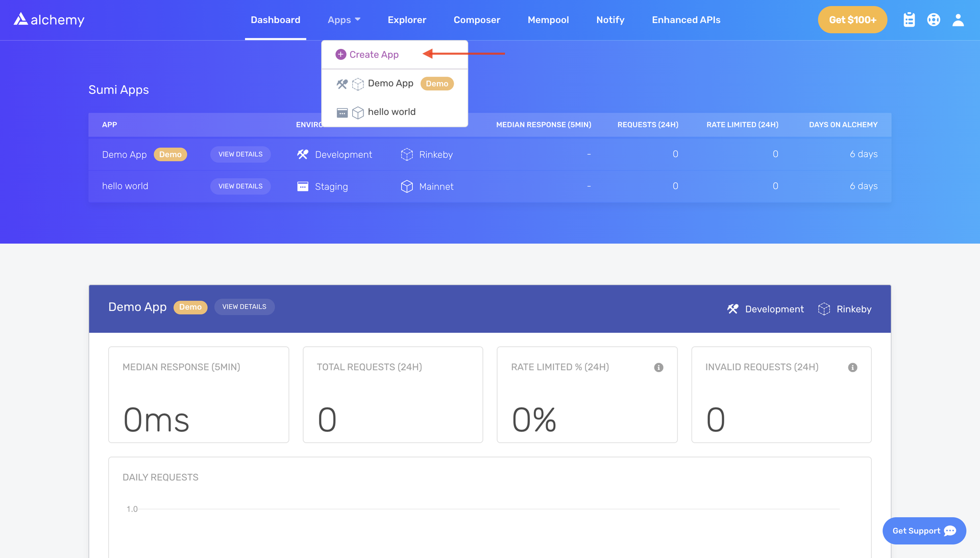Select the hello world app entry
The image size is (980, 558).
coord(391,111)
